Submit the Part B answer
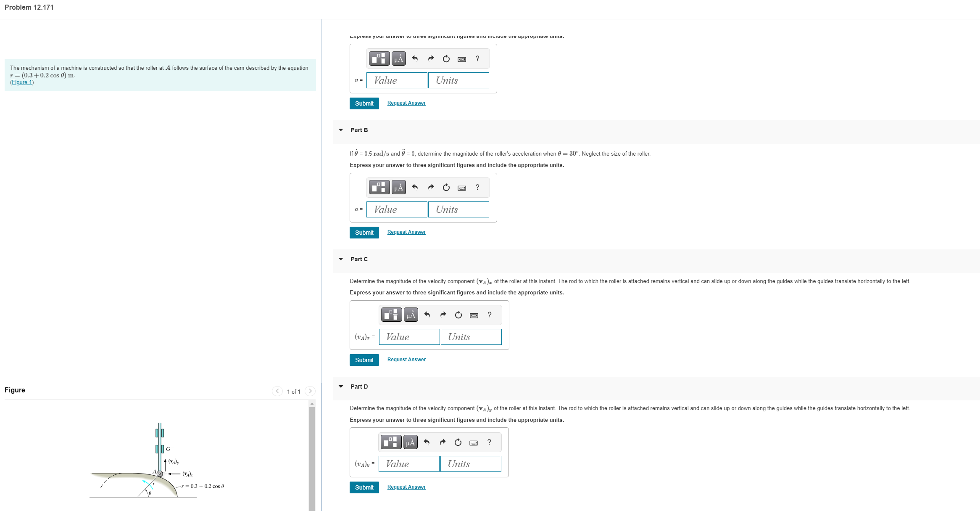The image size is (980, 511). [x=364, y=233]
